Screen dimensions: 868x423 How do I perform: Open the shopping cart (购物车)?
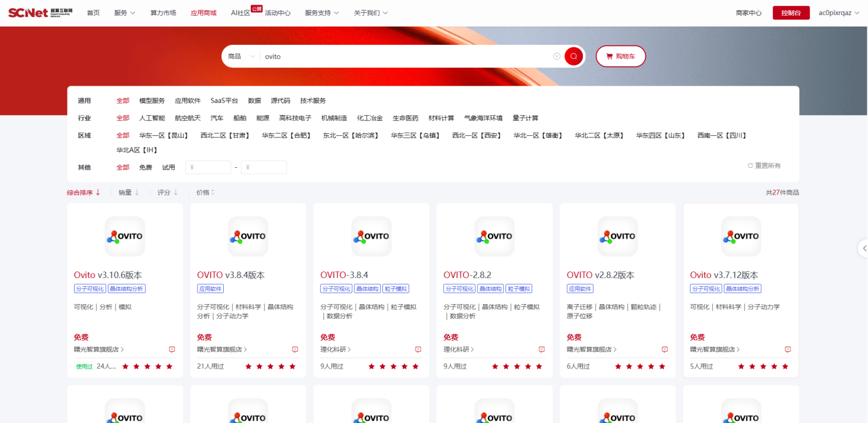pyautogui.click(x=620, y=57)
